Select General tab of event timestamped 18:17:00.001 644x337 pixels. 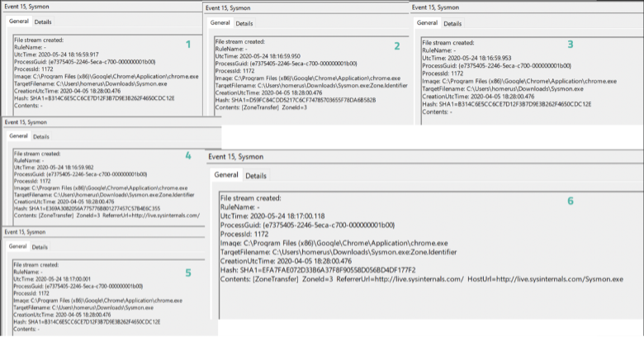pos(17,247)
